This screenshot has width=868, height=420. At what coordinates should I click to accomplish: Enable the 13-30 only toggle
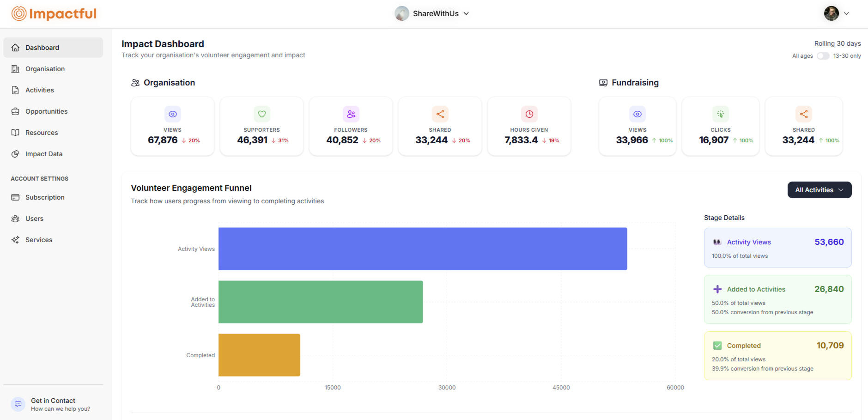823,55
